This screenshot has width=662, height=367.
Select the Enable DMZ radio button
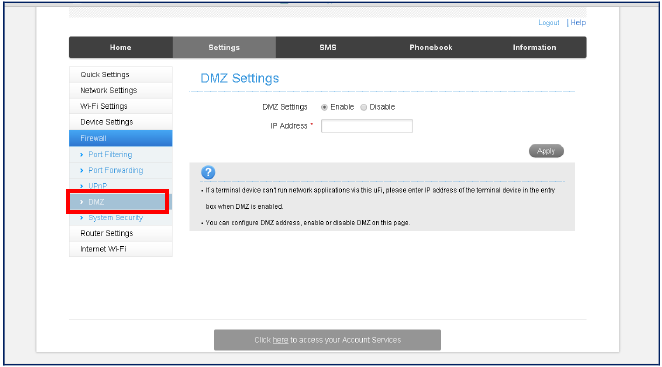[324, 107]
